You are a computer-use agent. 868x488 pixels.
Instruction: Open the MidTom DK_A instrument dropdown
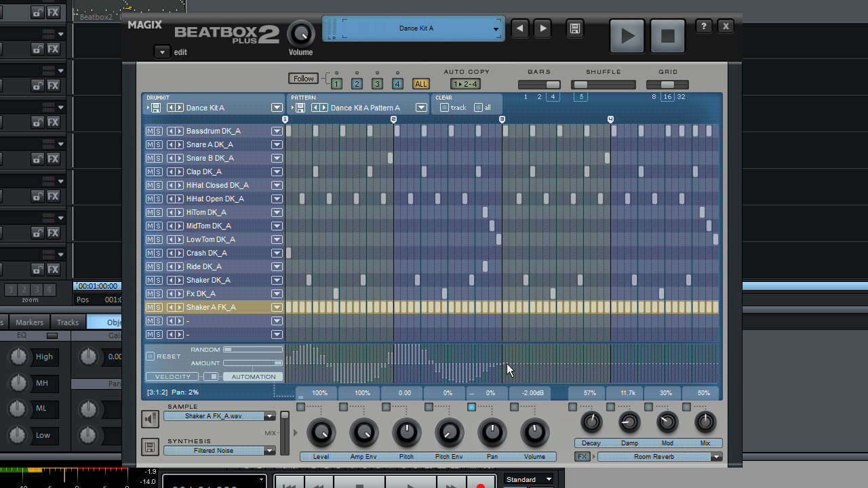(277, 226)
